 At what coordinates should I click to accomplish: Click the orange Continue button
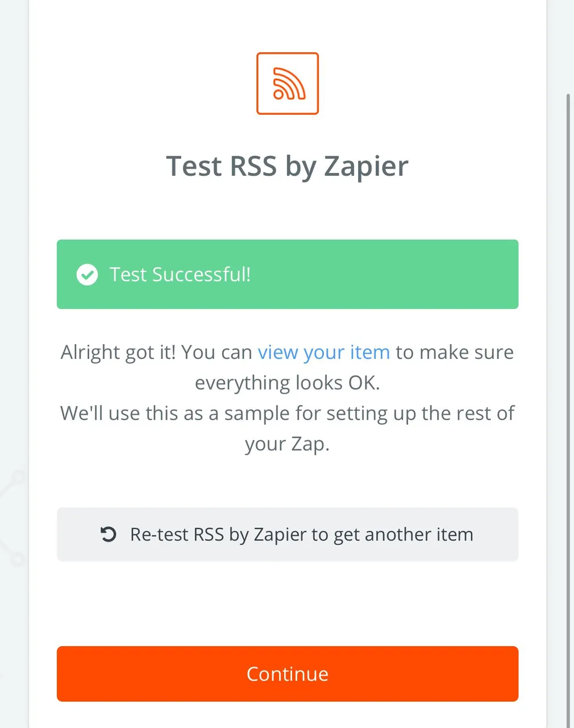pos(288,674)
